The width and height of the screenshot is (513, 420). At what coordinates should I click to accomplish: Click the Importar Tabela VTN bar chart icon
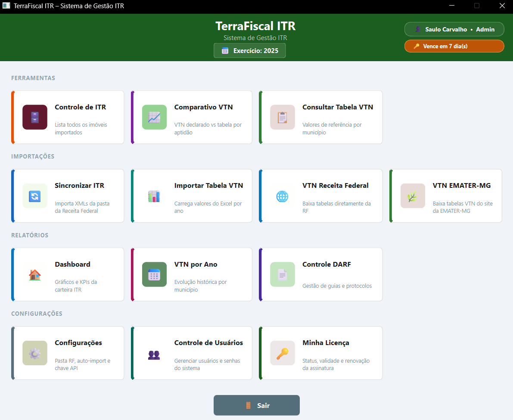pos(155,196)
